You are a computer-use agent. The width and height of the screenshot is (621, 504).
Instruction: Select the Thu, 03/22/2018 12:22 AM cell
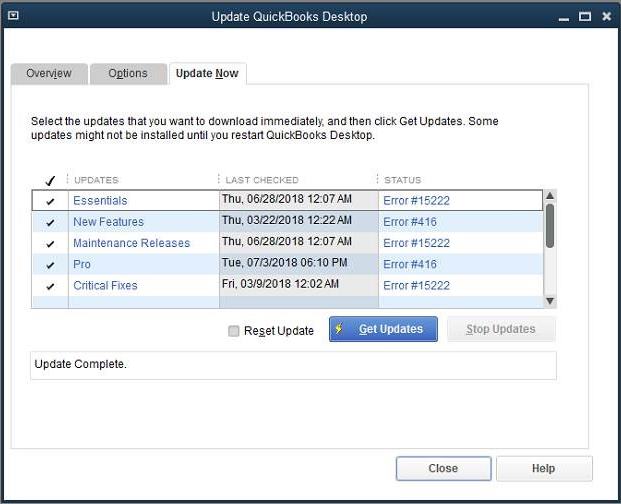pyautogui.click(x=299, y=221)
